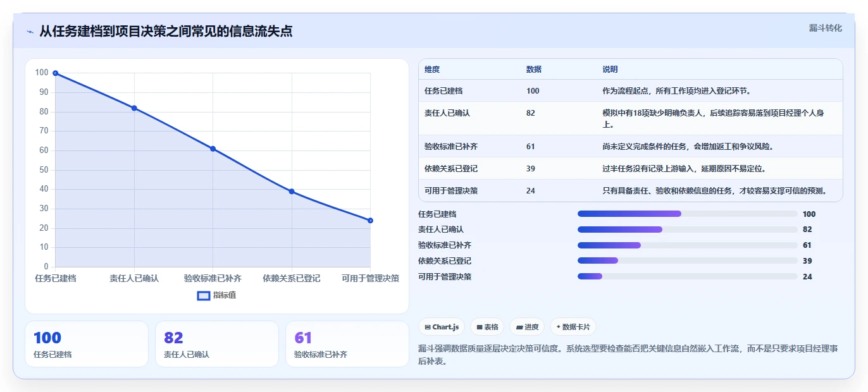Click the chart point at 任务已建档 value 100
The height and width of the screenshot is (392, 868).
(x=56, y=73)
